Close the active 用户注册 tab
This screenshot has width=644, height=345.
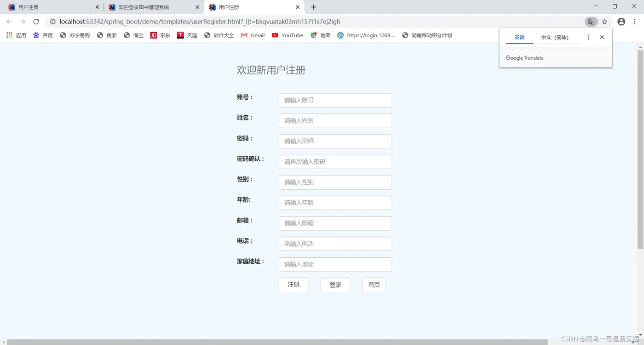tap(298, 7)
